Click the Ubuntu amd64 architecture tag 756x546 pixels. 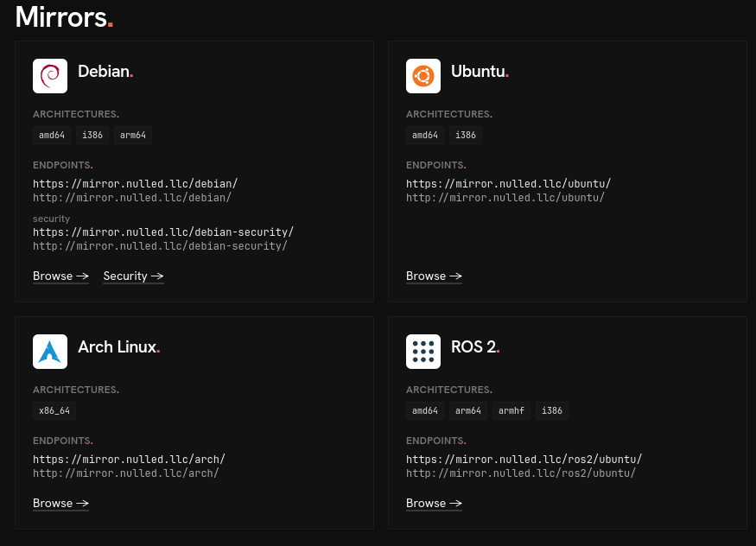(425, 136)
